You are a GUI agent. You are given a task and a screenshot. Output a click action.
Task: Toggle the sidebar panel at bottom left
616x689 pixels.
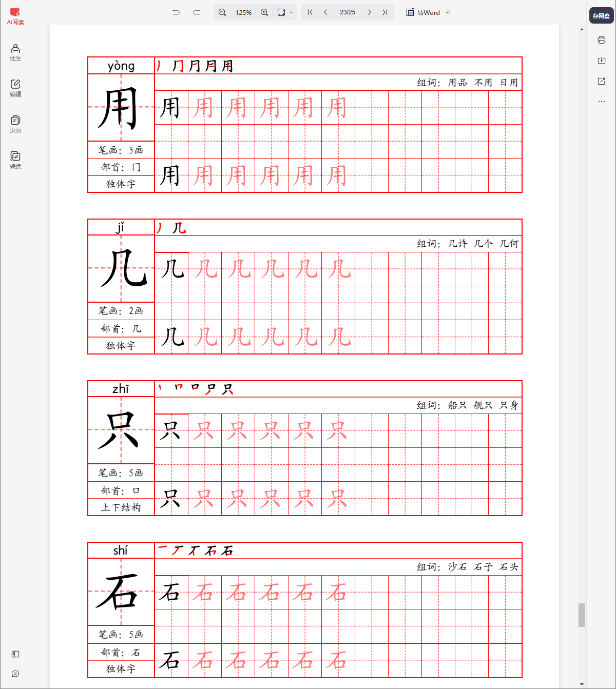15,654
